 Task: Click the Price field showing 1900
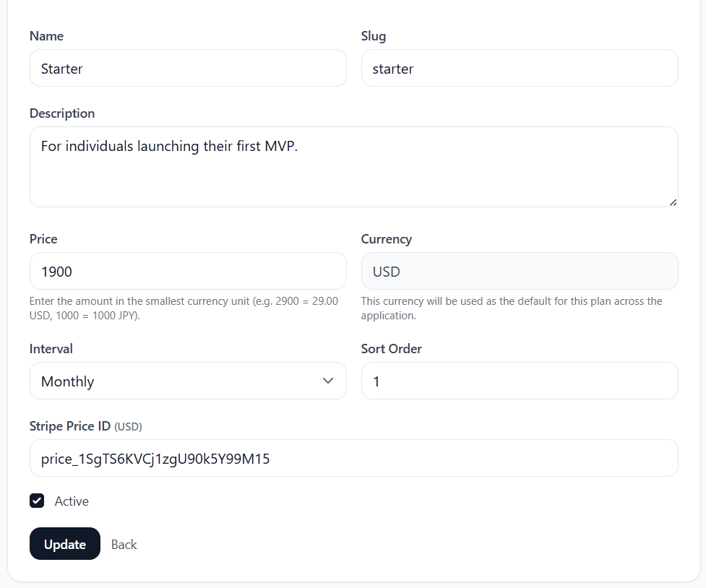coord(188,271)
